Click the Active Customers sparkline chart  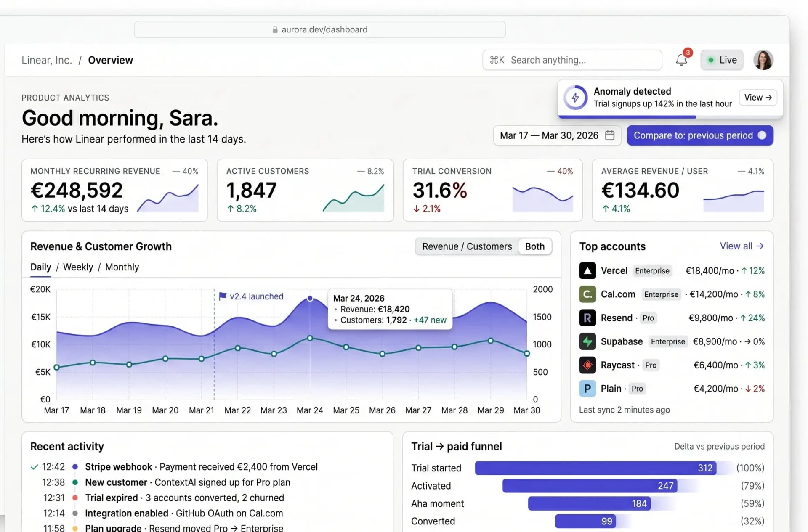coord(353,198)
